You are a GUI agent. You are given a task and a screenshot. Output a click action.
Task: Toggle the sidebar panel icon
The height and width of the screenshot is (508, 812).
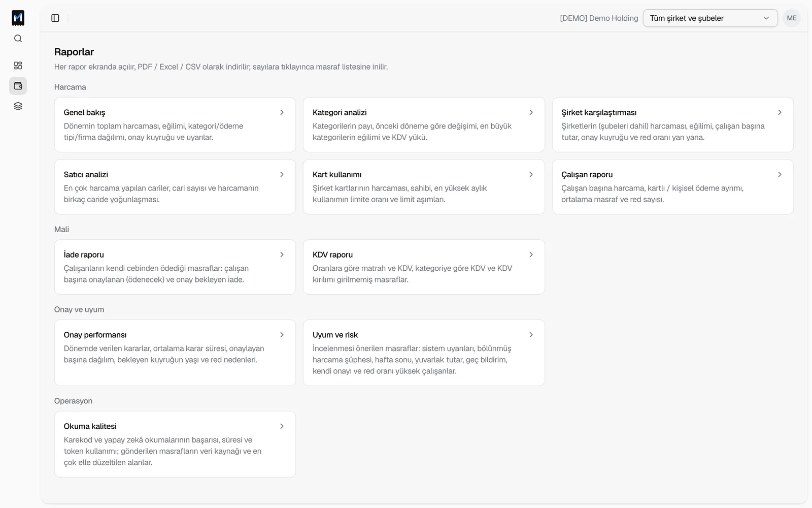[55, 18]
